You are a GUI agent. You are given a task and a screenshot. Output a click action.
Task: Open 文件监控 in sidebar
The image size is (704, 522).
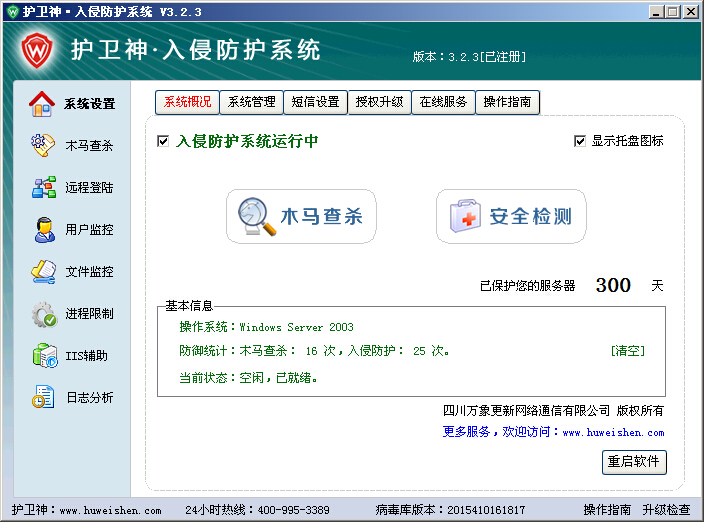[89, 272]
